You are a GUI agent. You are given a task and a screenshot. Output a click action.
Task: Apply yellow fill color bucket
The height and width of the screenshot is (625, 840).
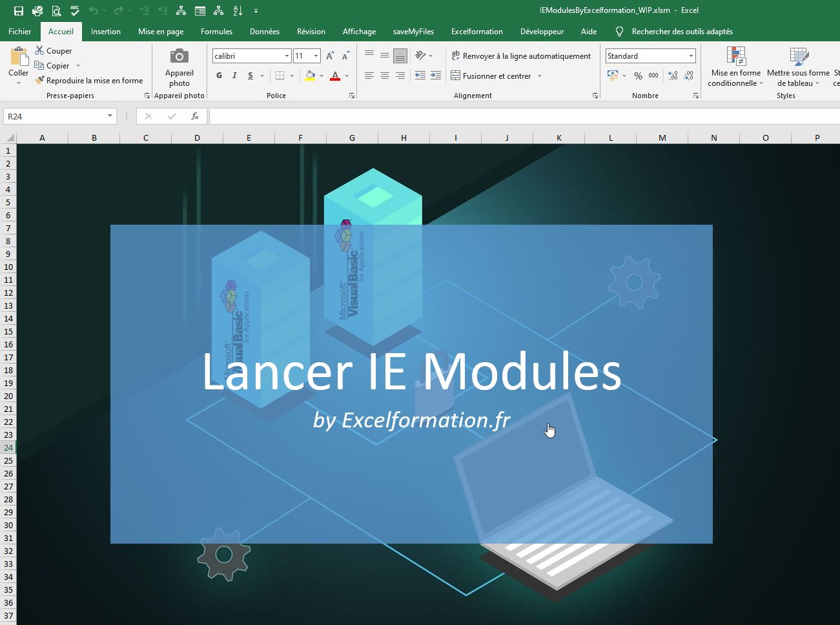click(x=311, y=76)
